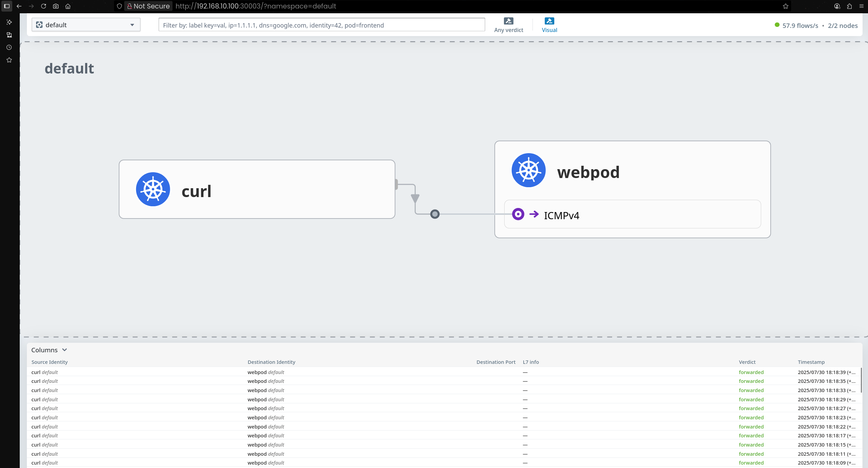Screen dimensions: 868x468
Task: Take a page screenshot with camera icon
Action: 56,6
